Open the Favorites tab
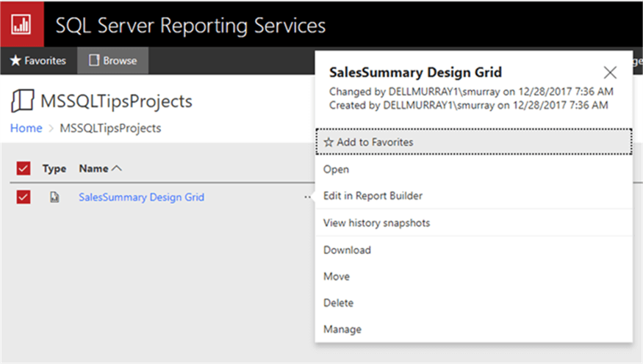Image resolution: width=643 pixels, height=364 pixels. [38, 61]
